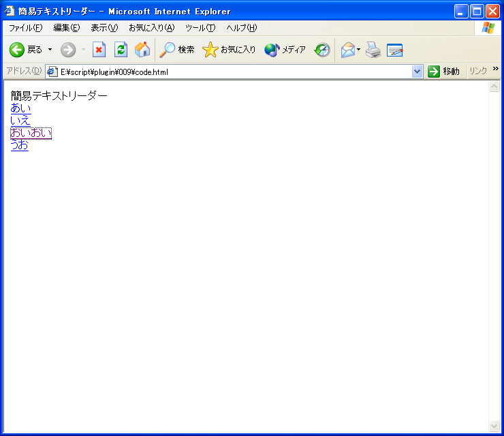
Task: Click the 移動 Go button
Action: coord(443,72)
